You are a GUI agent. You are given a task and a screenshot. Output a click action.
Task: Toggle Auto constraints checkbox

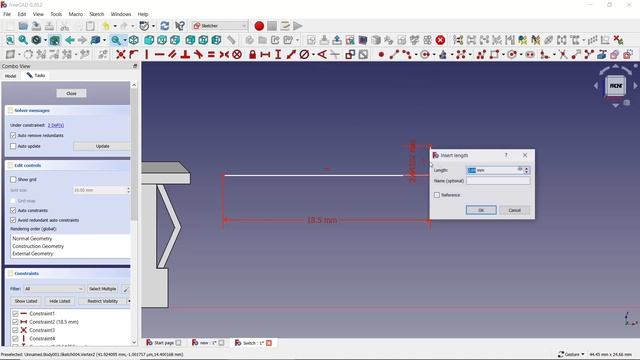coord(13,210)
